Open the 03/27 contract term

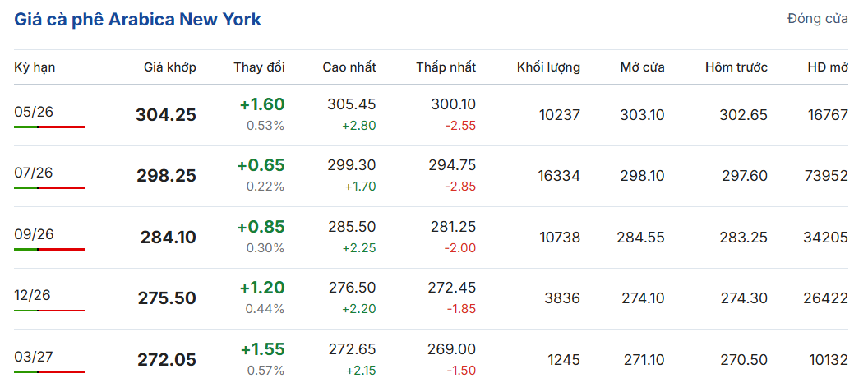(x=34, y=357)
